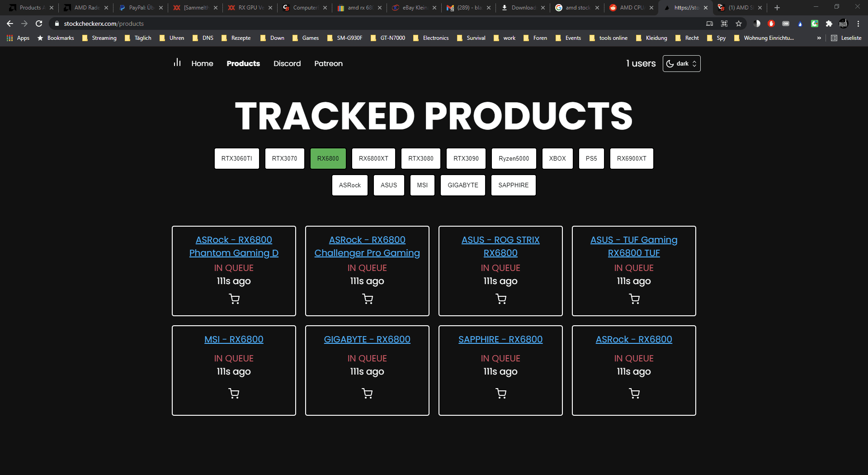This screenshot has height=475, width=868.
Task: Open the ASUS - ROG STRIX RX6800 link
Action: tap(500, 247)
